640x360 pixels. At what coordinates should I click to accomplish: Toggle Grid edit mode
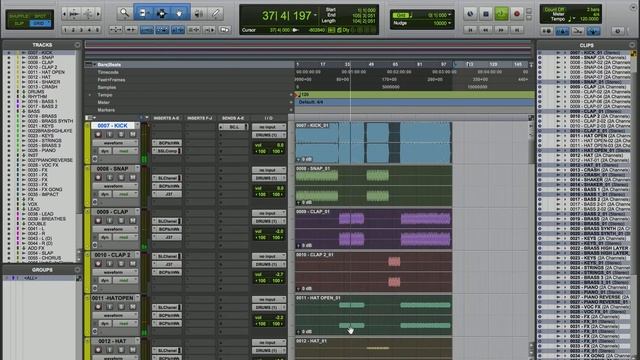coord(40,23)
